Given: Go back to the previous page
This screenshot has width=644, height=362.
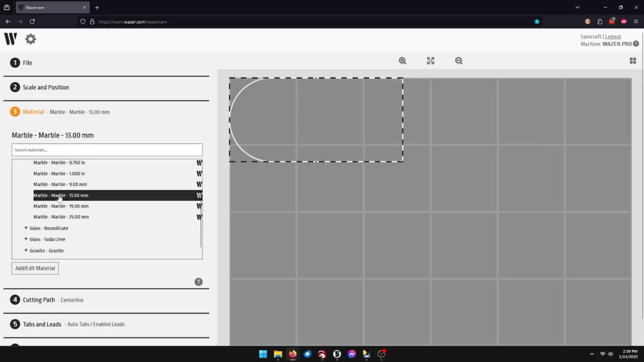Looking at the screenshot, I should point(8,22).
